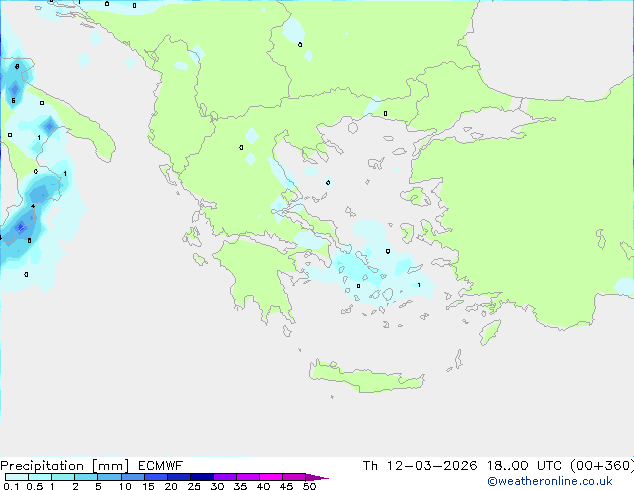Click the 'ECMWF' model label
The image size is (634, 490).
click(x=161, y=466)
